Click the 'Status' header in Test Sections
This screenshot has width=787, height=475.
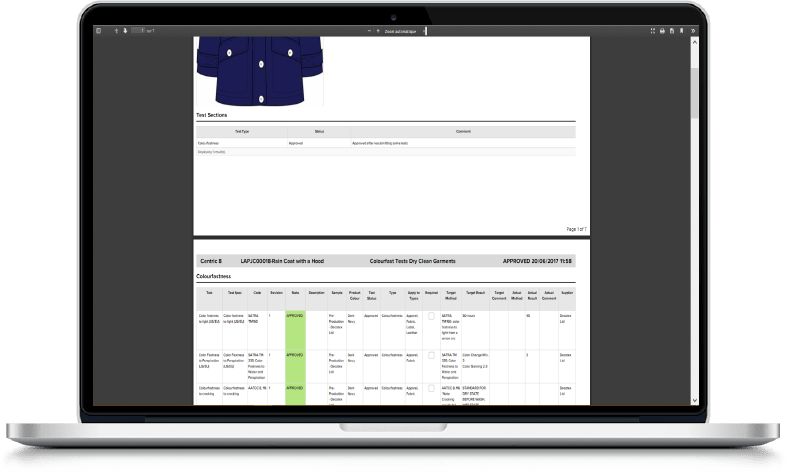pyautogui.click(x=319, y=132)
